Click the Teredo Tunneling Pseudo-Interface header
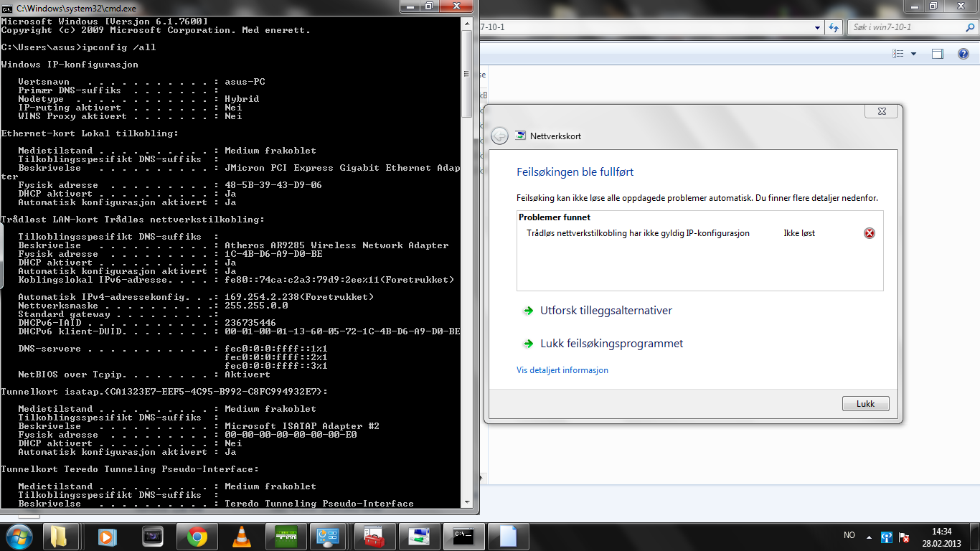The image size is (980, 551). (x=129, y=469)
